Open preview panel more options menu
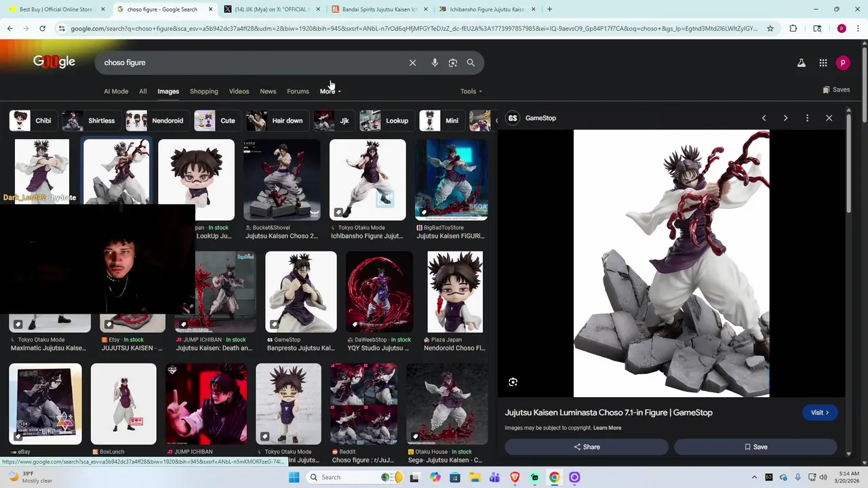Viewport: 868px width, 488px height. pyautogui.click(x=807, y=118)
